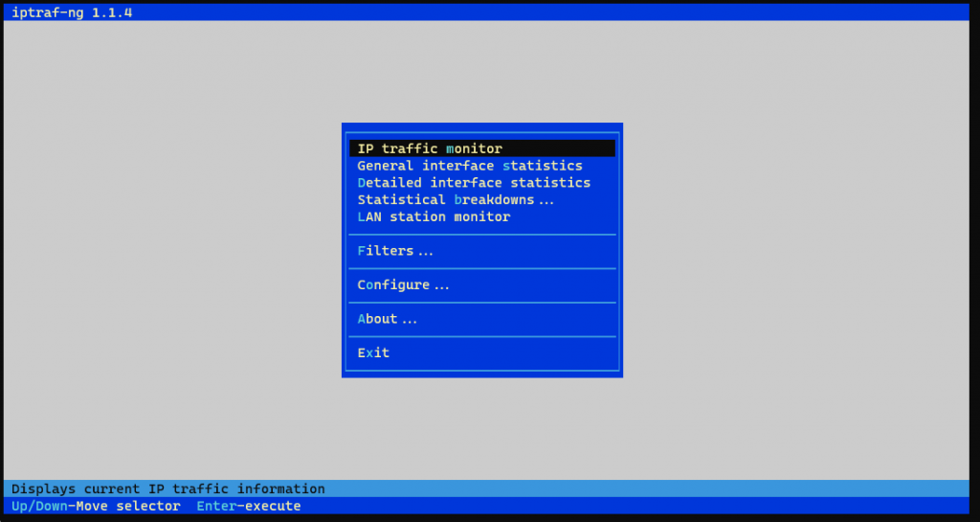This screenshot has width=980, height=522.
Task: Open the Configure submenu
Action: (x=402, y=285)
